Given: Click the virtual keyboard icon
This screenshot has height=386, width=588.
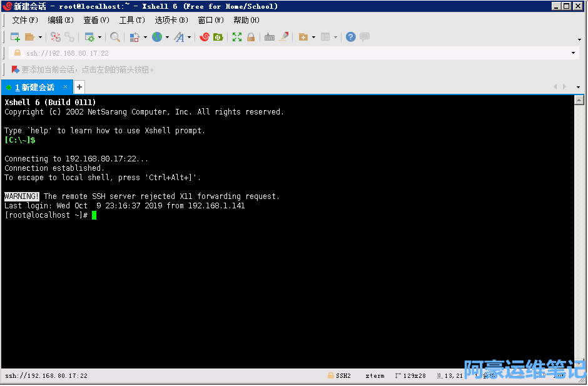Looking at the screenshot, I should coord(270,38).
